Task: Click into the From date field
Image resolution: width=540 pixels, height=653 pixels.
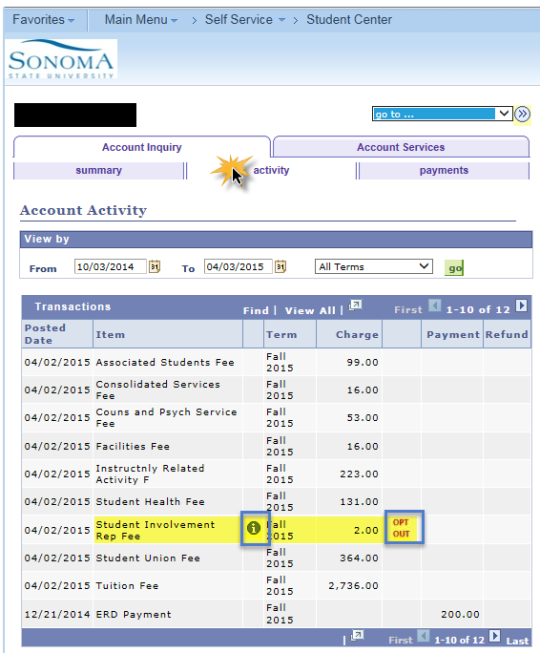Action: 110,267
